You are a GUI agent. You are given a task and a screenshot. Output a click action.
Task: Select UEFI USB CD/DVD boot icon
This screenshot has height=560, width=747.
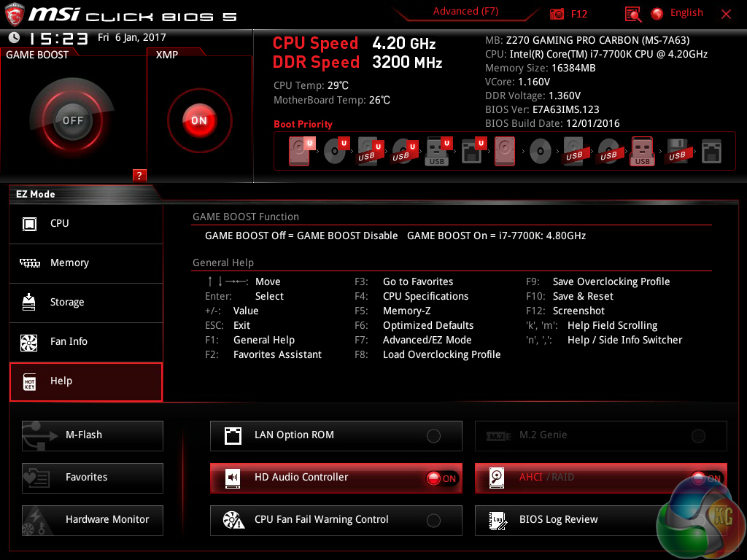(403, 151)
